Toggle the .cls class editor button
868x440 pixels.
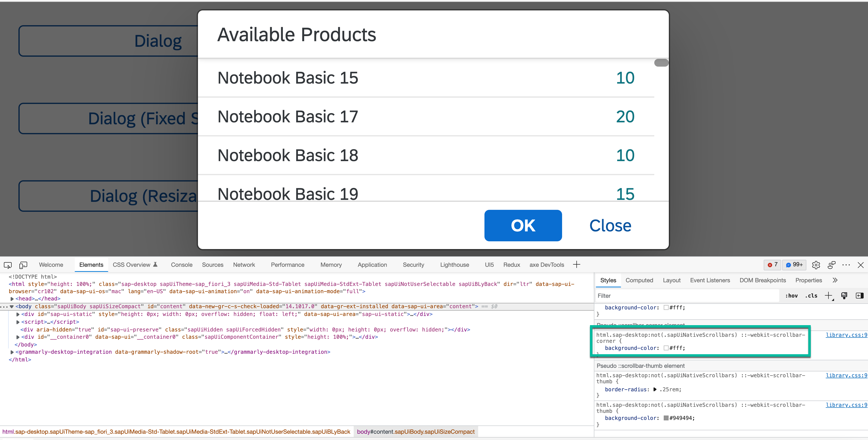click(x=811, y=296)
